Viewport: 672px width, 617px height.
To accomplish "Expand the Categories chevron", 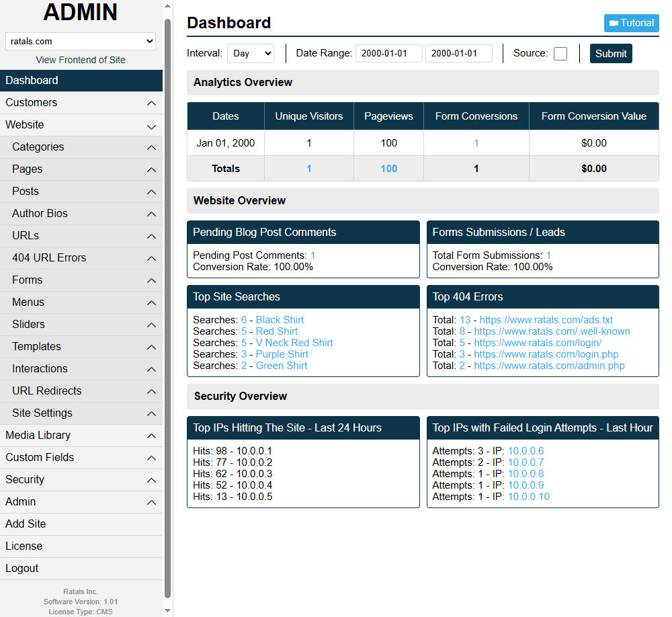I will [x=151, y=147].
